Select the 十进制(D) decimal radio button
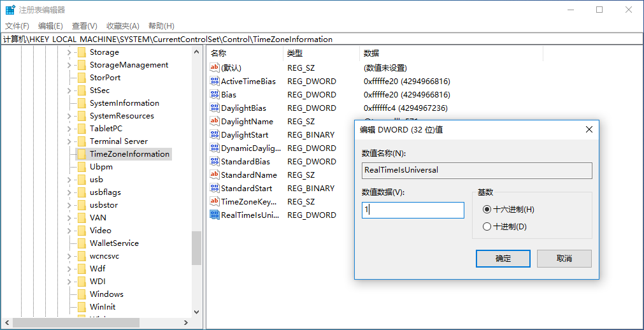The image size is (644, 330). [487, 226]
